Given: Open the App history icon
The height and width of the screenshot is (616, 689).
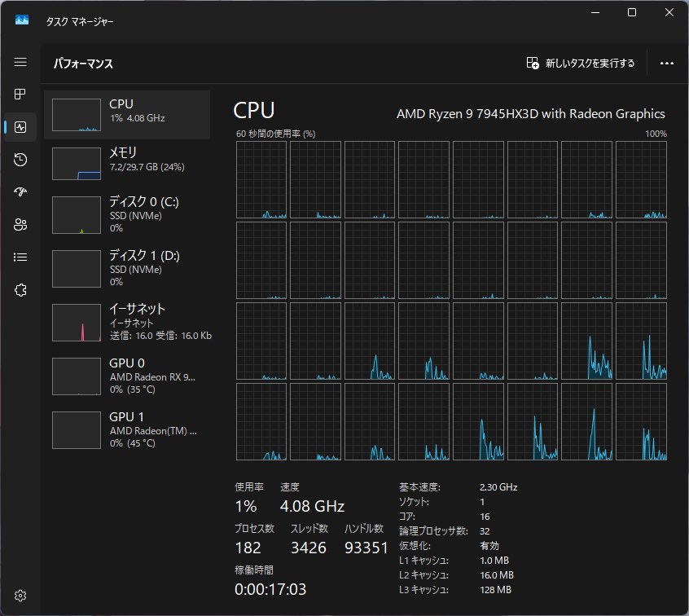Looking at the screenshot, I should point(20,160).
